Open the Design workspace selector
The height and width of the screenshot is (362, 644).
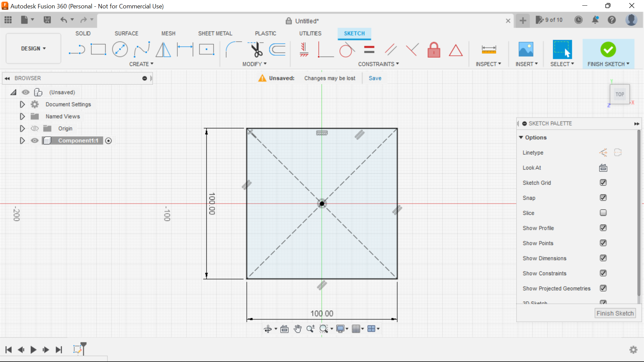point(33,48)
